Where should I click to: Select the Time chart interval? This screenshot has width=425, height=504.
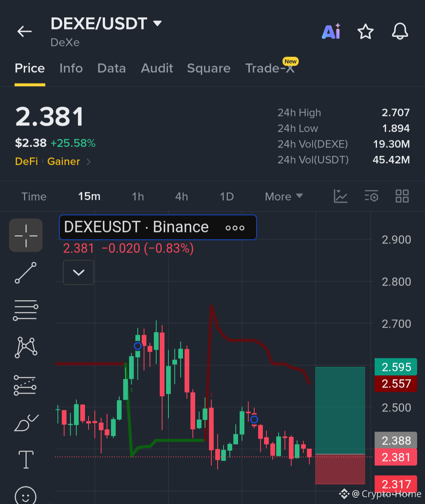(x=34, y=196)
